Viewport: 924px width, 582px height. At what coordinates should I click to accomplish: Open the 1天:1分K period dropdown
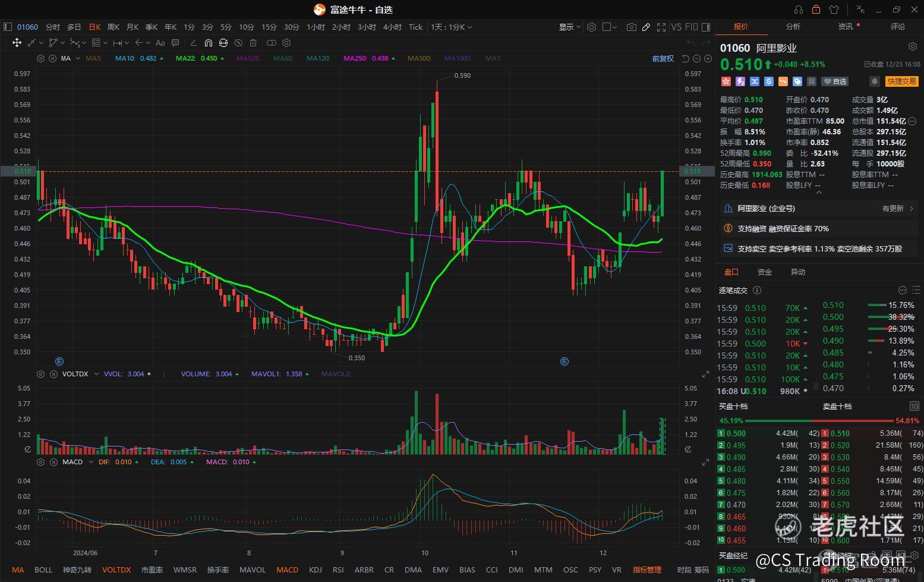coord(452,27)
